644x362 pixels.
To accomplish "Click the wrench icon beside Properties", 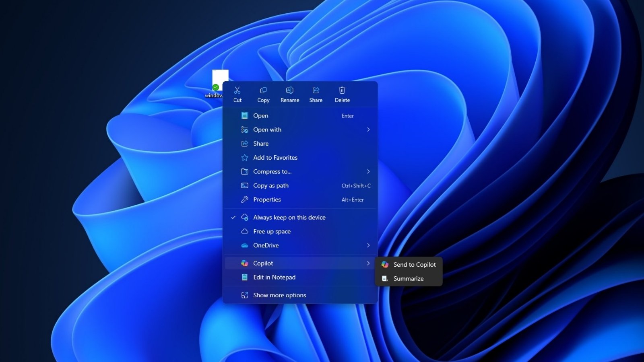I will [244, 200].
